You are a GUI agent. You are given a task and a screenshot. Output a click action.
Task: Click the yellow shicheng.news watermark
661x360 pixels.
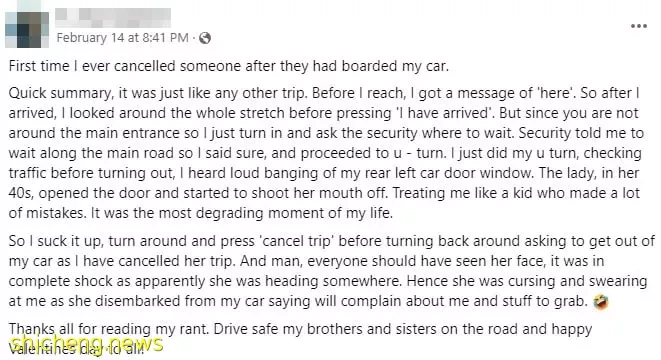[x=86, y=344]
